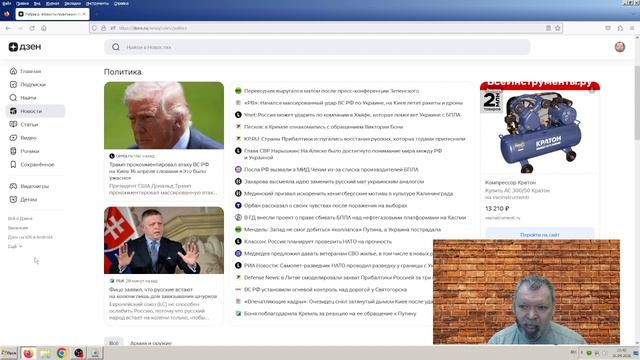
Task: Open headline Песков: в Кремле ознакомились с обращением
Action: pyautogui.click(x=323, y=127)
